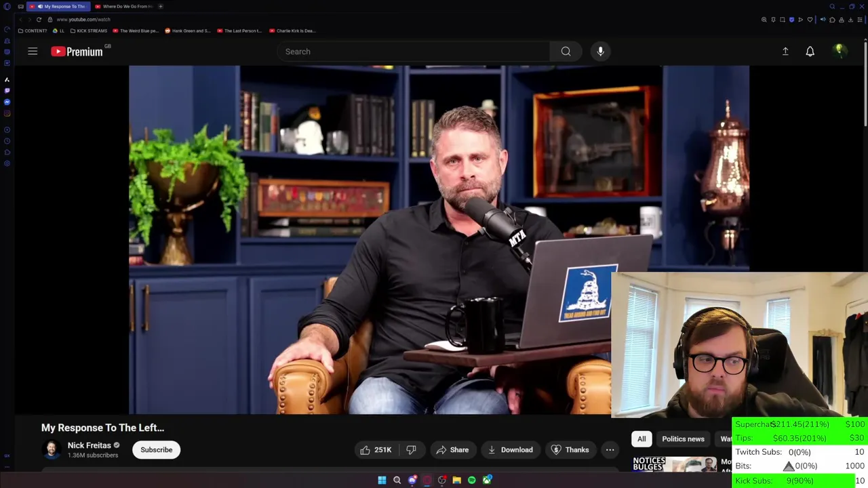Switch to 'Where Do We Go From' browser tab

click(x=123, y=6)
